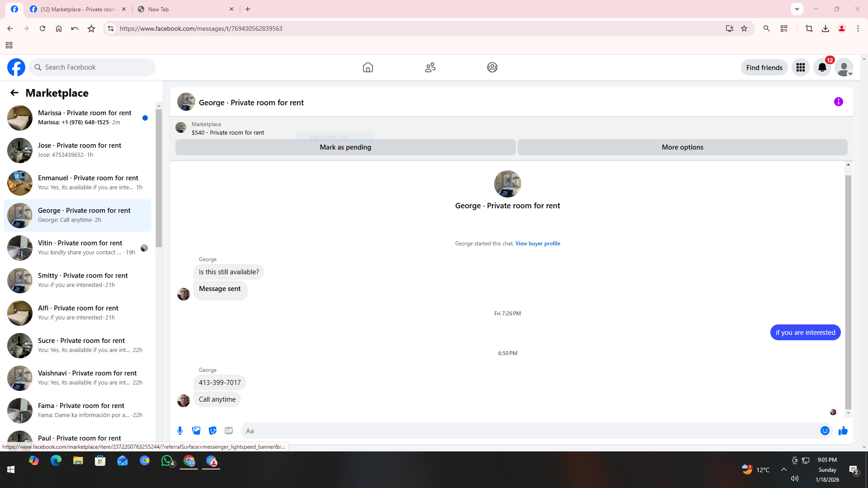The height and width of the screenshot is (488, 868).
Task: Open the Facebook menu grid icon
Action: pyautogui.click(x=800, y=67)
